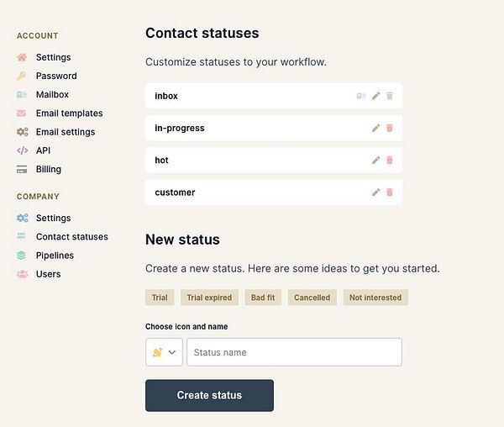Go to Email templates in sidebar
The height and width of the screenshot is (427, 504).
(69, 113)
